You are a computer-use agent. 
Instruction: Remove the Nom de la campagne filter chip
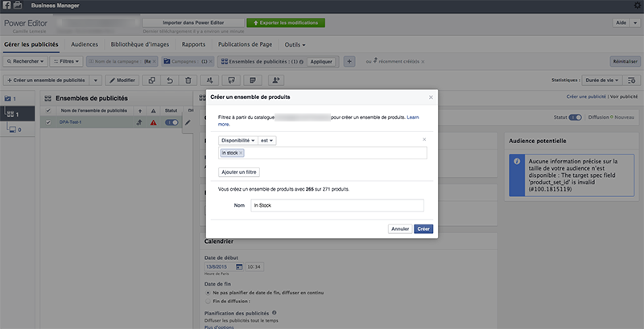tap(154, 61)
